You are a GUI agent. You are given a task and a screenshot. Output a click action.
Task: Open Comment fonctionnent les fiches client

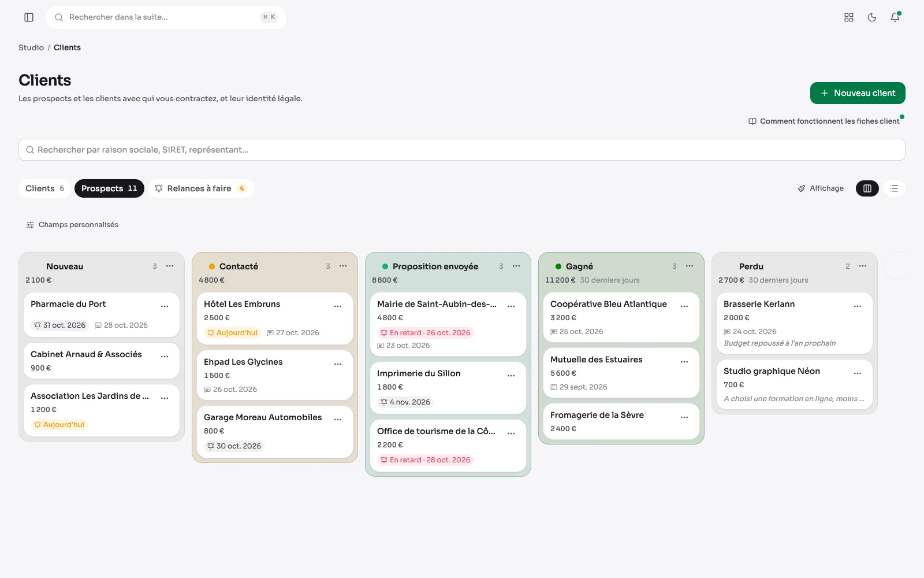coord(824,121)
